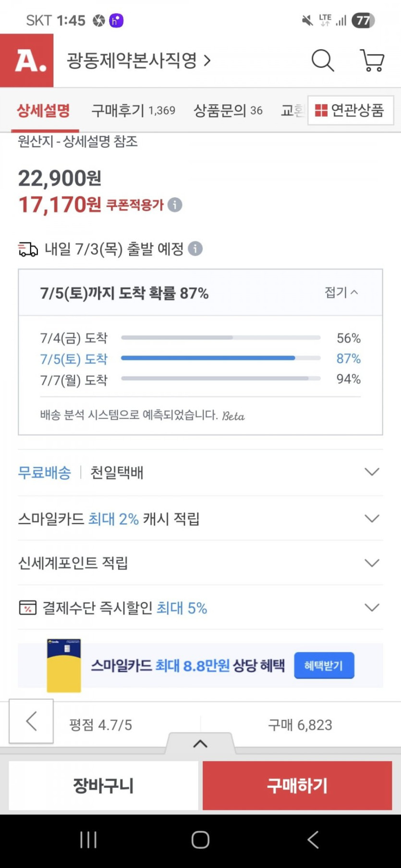Switch to 구매후기 reviews tab
The height and width of the screenshot is (868, 401).
tap(133, 111)
